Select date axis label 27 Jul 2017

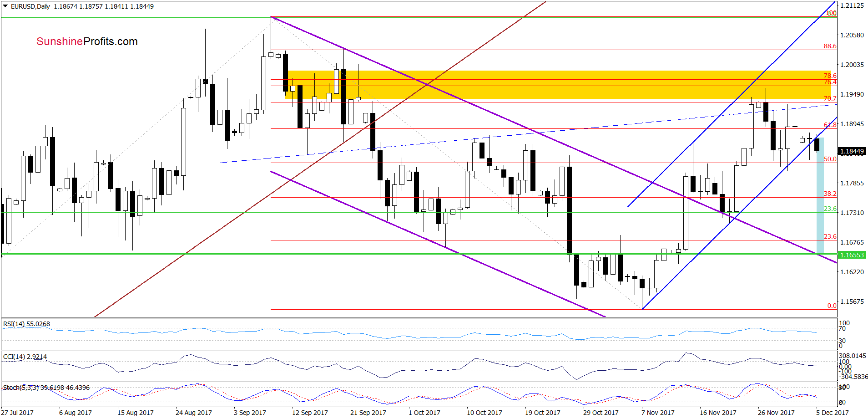17,413
